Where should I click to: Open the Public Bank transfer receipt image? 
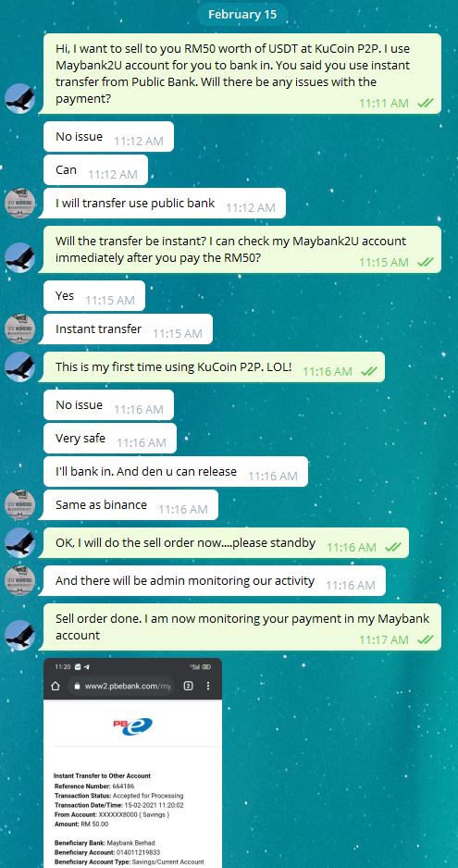point(132,763)
